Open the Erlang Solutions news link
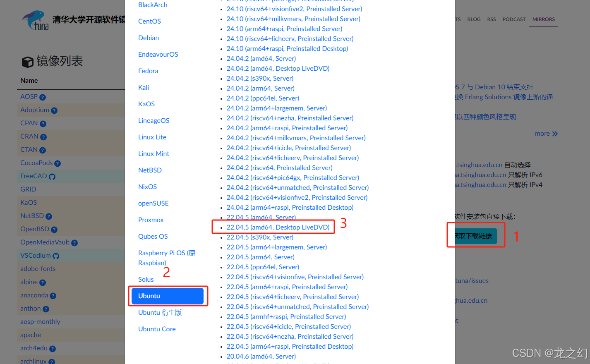The image size is (590, 364). (x=504, y=97)
